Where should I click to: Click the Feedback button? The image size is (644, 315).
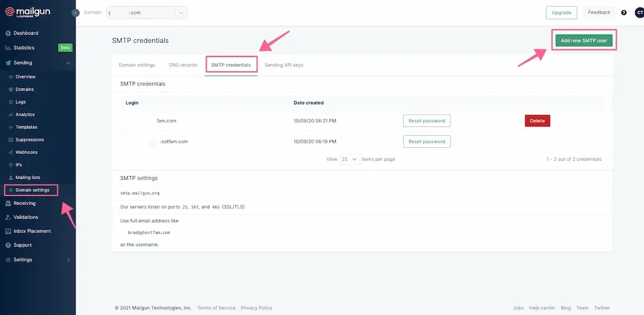click(599, 13)
